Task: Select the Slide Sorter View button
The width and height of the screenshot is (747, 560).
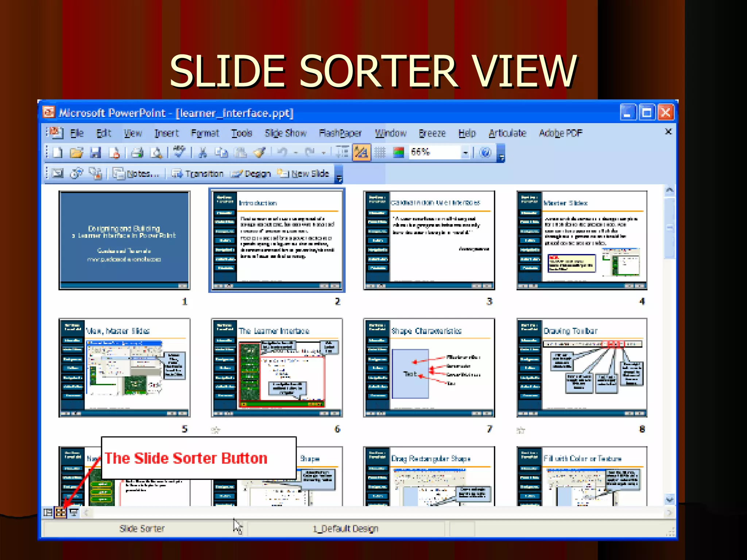Action: coord(61,513)
